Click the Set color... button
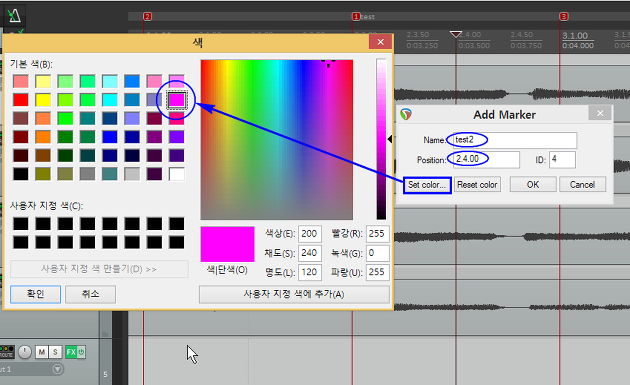This screenshot has height=385, width=630. click(x=427, y=185)
